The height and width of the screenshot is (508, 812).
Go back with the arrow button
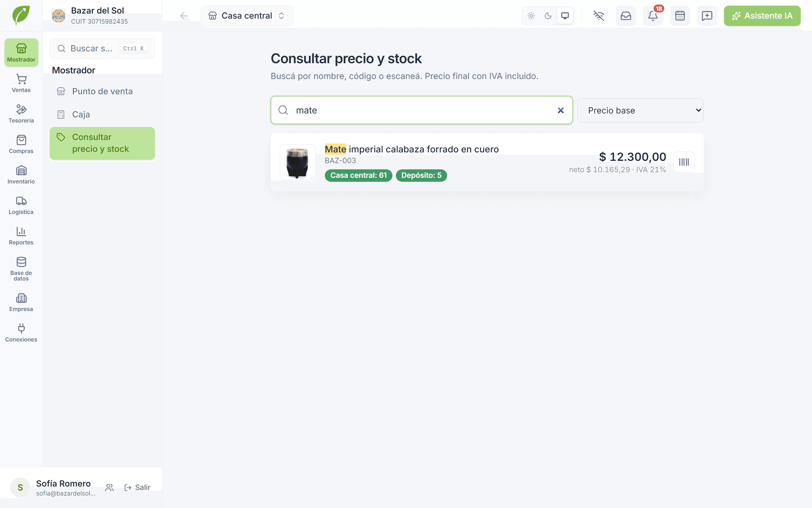click(x=184, y=16)
